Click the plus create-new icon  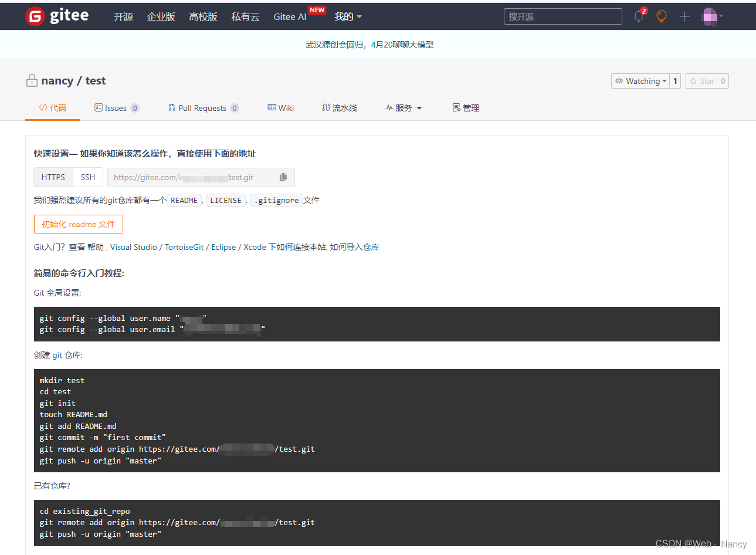(684, 16)
